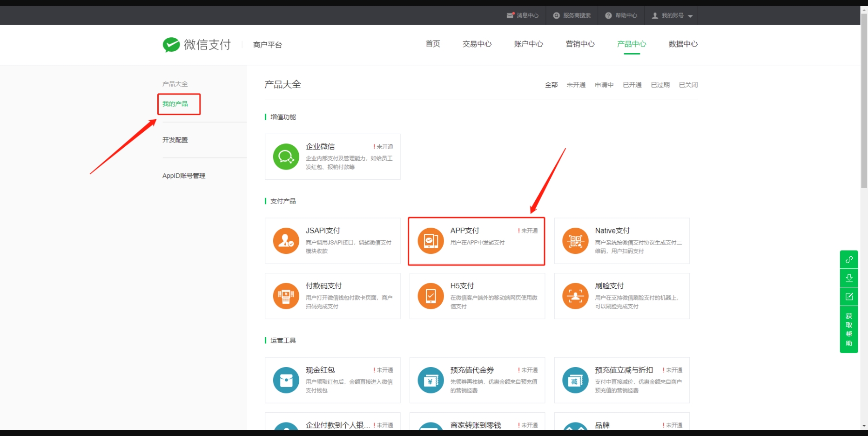
Task: Select 我的产品 in the sidebar
Action: pyautogui.click(x=175, y=104)
